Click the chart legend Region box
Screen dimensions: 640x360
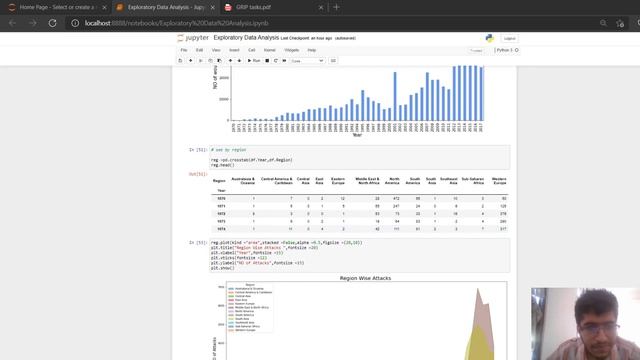(250, 307)
